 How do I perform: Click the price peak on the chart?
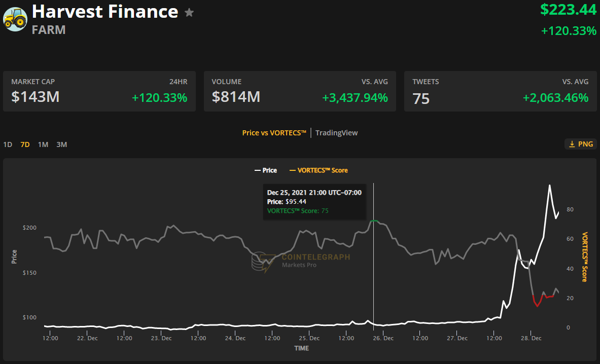coord(549,186)
